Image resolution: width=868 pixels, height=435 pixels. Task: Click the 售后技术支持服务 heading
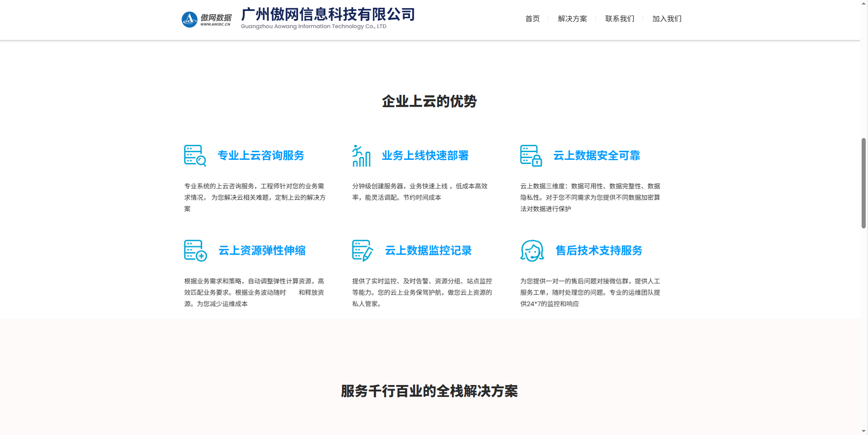coord(599,250)
